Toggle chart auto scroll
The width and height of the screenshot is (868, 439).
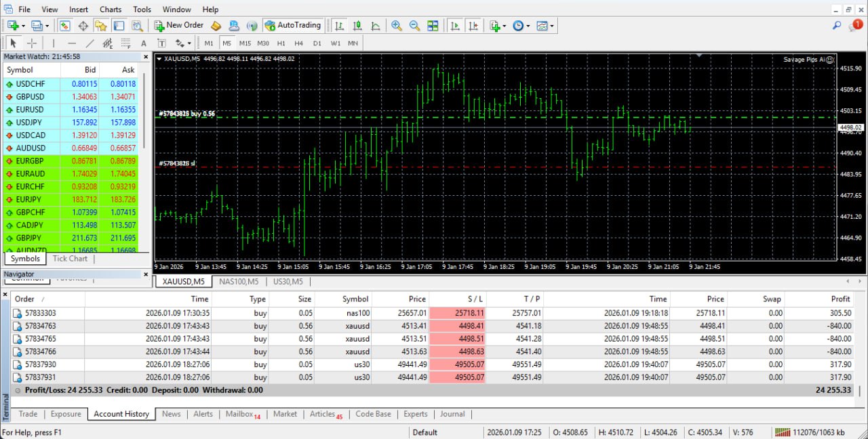point(455,25)
